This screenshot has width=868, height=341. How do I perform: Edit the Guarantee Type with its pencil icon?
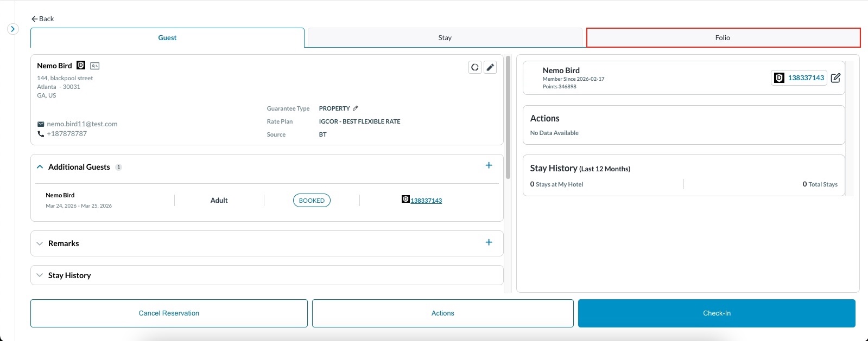(x=356, y=108)
